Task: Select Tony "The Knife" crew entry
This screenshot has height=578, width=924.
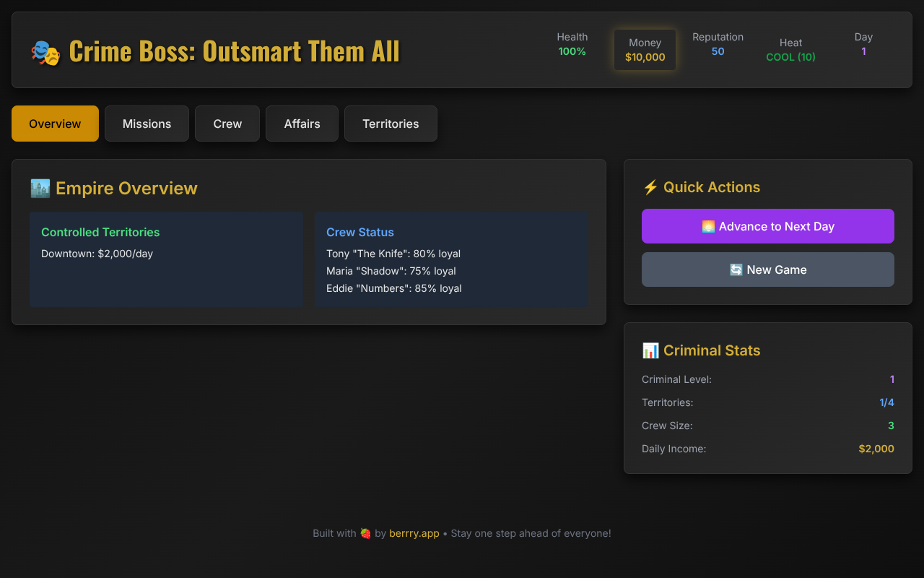Action: [x=393, y=254]
